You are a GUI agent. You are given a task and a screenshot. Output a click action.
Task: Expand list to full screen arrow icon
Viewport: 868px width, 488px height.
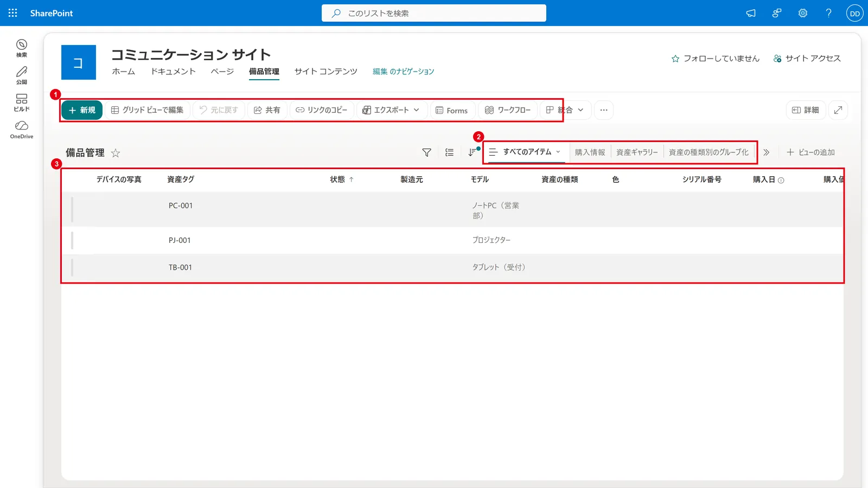coord(838,110)
